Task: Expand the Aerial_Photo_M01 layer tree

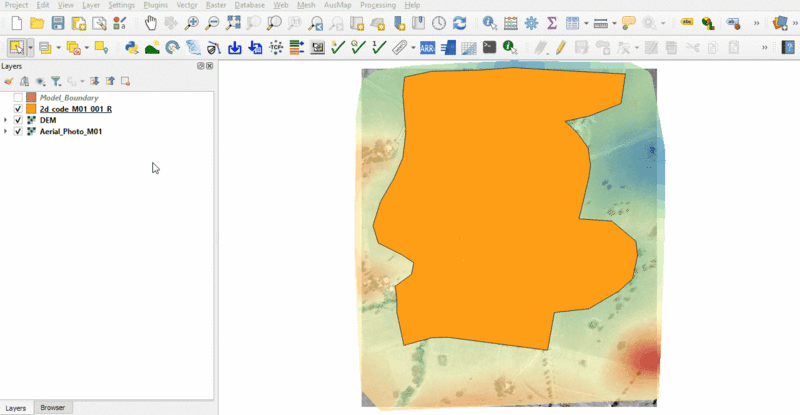Action: (x=6, y=131)
